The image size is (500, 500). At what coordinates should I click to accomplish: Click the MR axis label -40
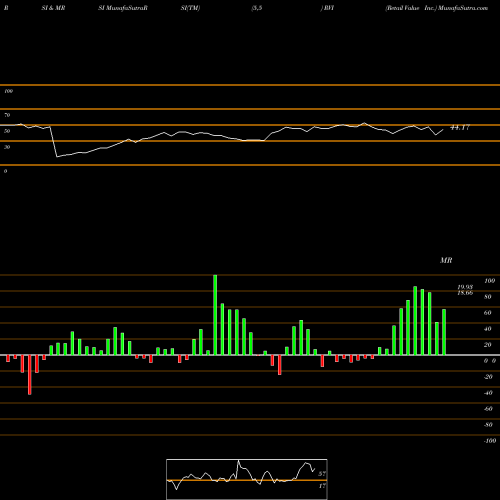tap(488, 393)
